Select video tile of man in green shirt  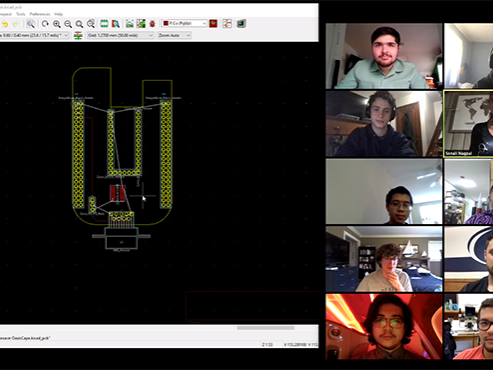384,56
